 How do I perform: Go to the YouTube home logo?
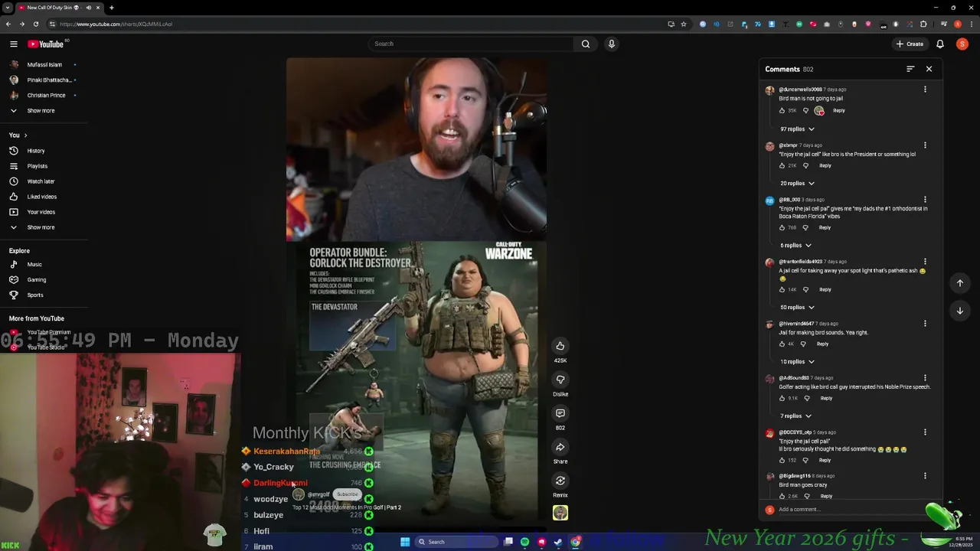46,44
